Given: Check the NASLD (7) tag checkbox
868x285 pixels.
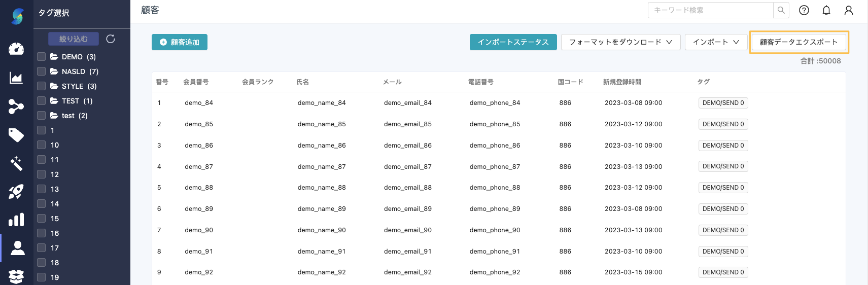Looking at the screenshot, I should (42, 72).
